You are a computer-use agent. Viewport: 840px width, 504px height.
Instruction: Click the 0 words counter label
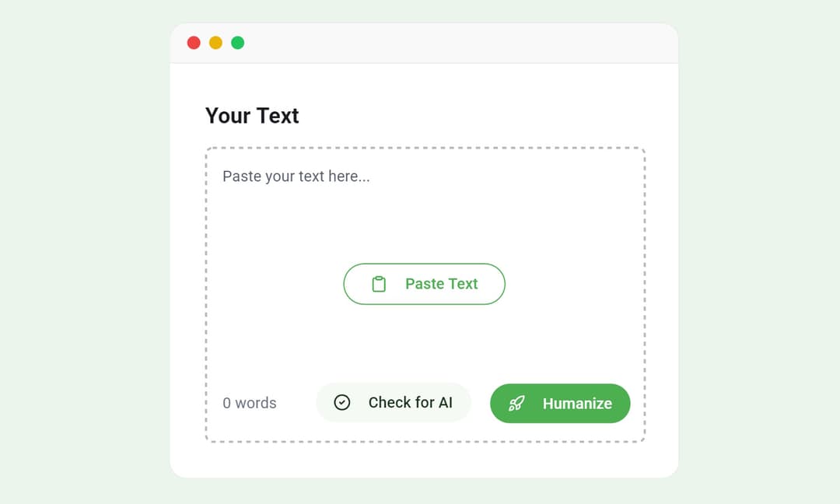(250, 403)
